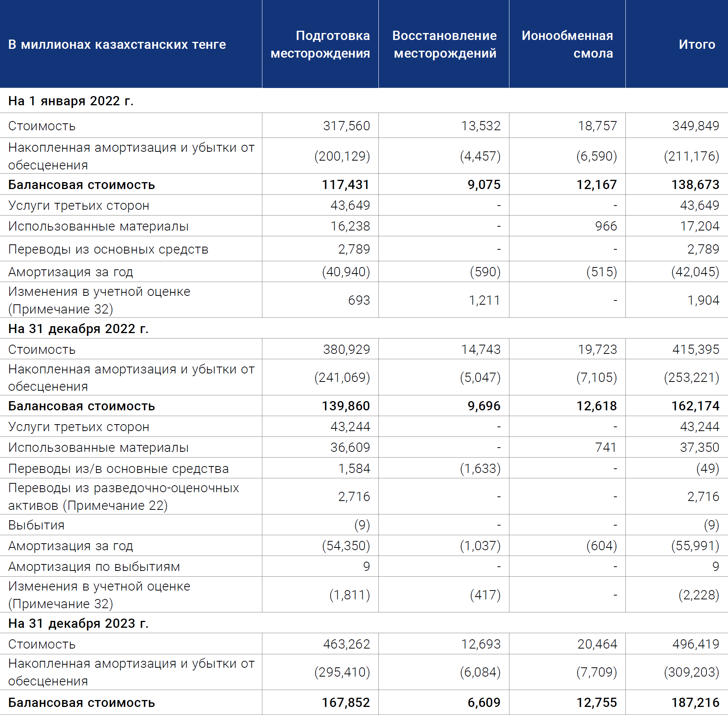The image size is (728, 715).
Task: Click the value 693
Action: (359, 300)
